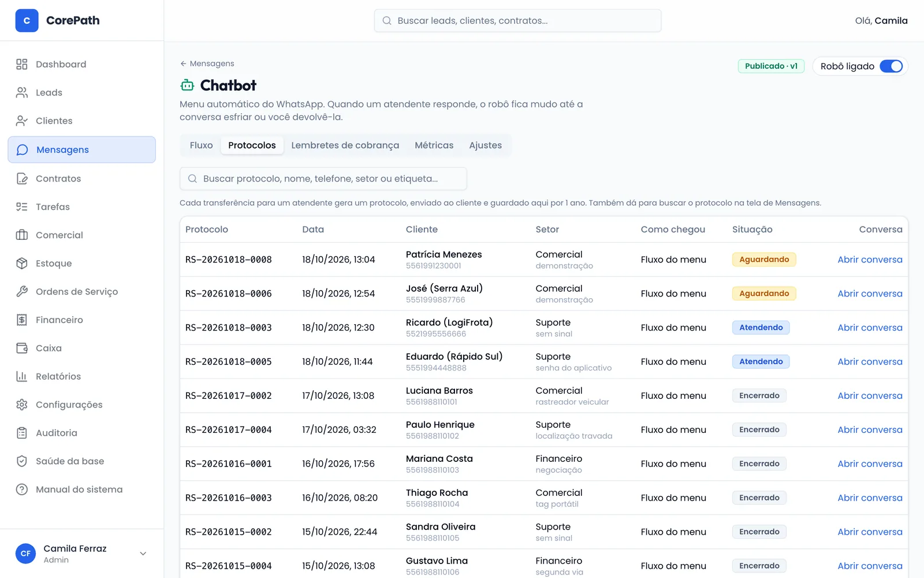Open conversation for Ricardo (LogiFrota)
Screen dimensions: 924x578
pyautogui.click(x=870, y=328)
